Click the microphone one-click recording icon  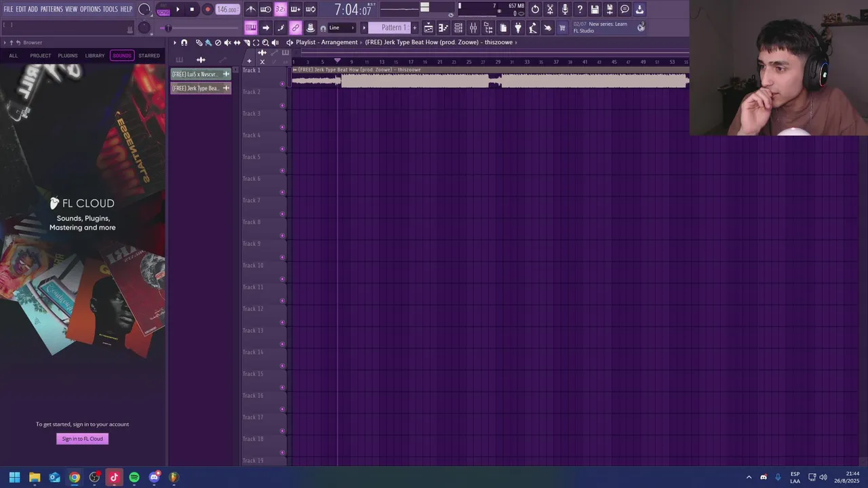pyautogui.click(x=565, y=9)
